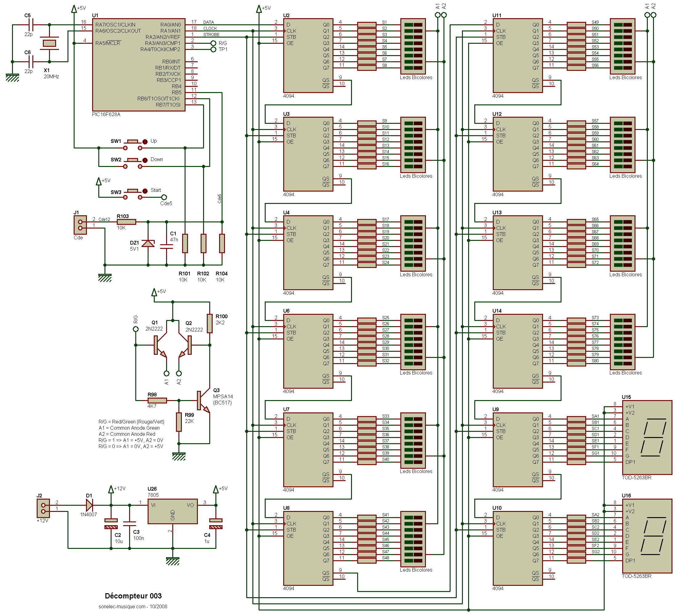Click transistor Q2 2N2222 symbol

(185, 345)
